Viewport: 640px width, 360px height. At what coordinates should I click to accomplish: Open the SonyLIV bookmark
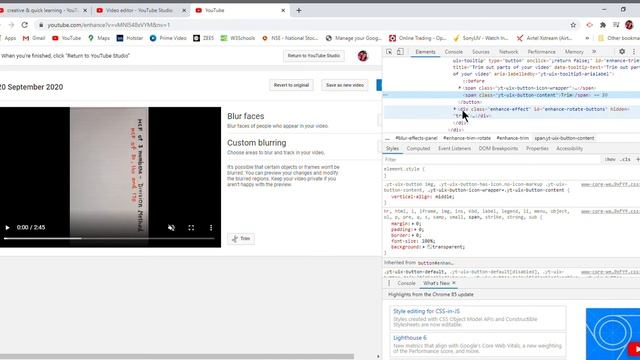481,38
